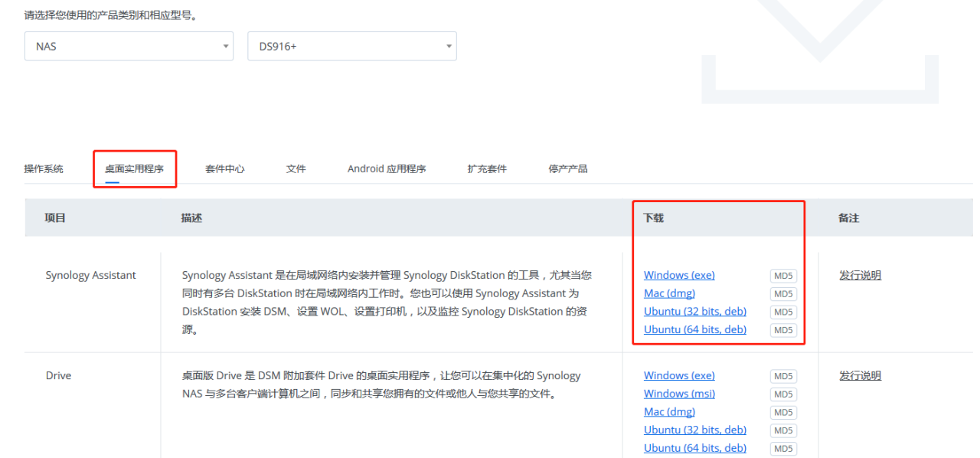Download Drive Ubuntu (64 bits, deb) package
Screen dimensions: 980x458
(694, 448)
